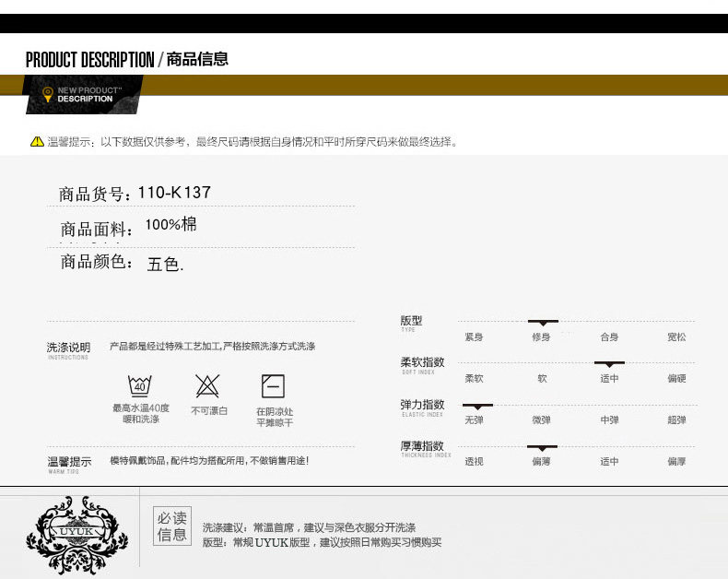This screenshot has height=579, width=728.
Task: Click the color value 五色
Action: pyautogui.click(x=165, y=265)
